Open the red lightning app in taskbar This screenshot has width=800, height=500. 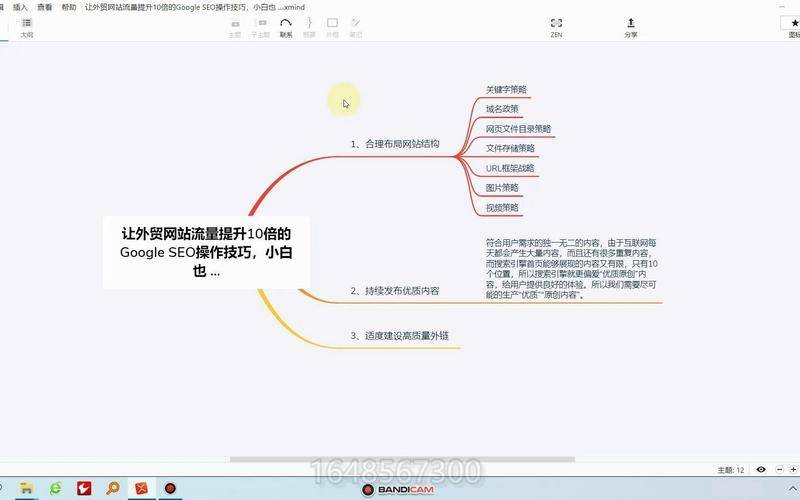tap(84, 488)
